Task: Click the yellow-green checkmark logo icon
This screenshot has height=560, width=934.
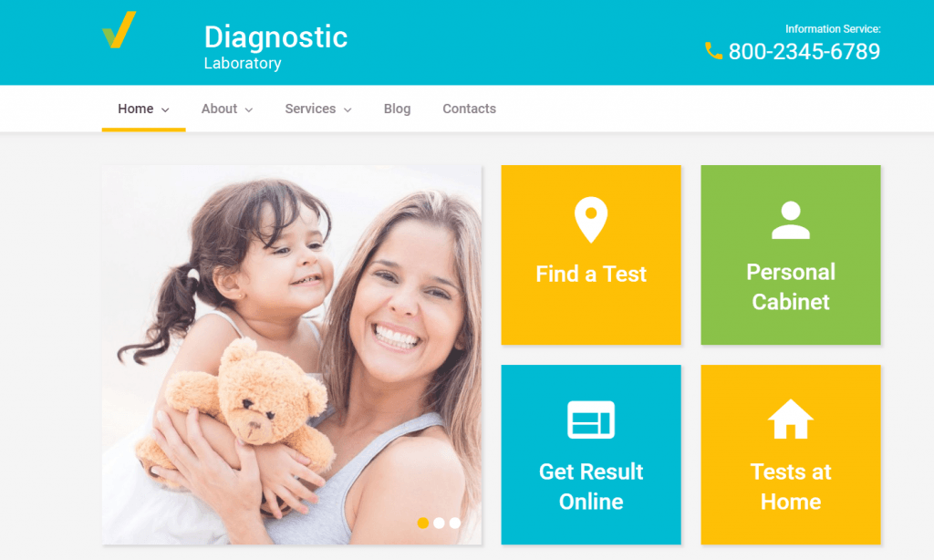Action: (x=119, y=30)
